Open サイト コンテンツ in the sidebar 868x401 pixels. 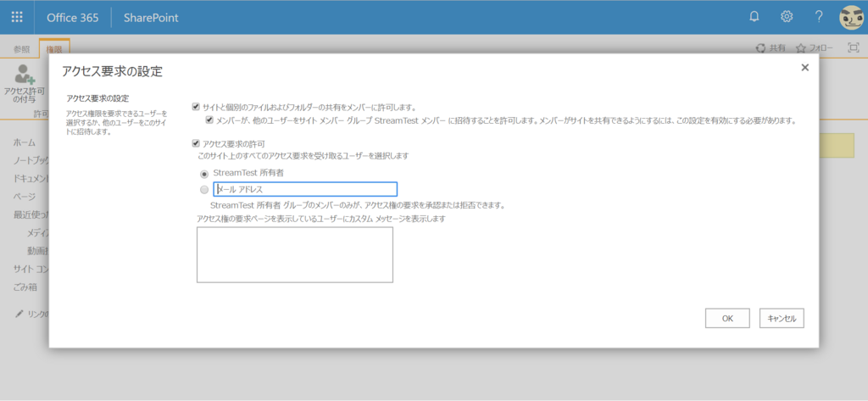31,270
